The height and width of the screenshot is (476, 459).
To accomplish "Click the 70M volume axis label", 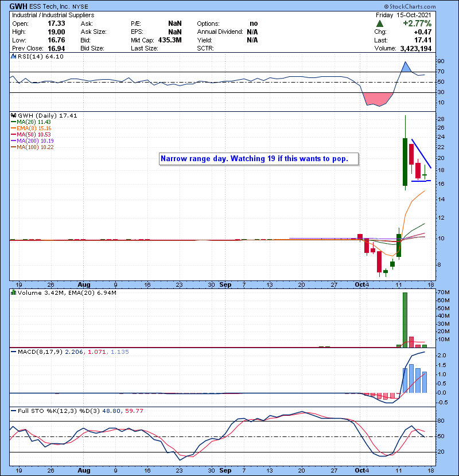I will (x=444, y=292).
